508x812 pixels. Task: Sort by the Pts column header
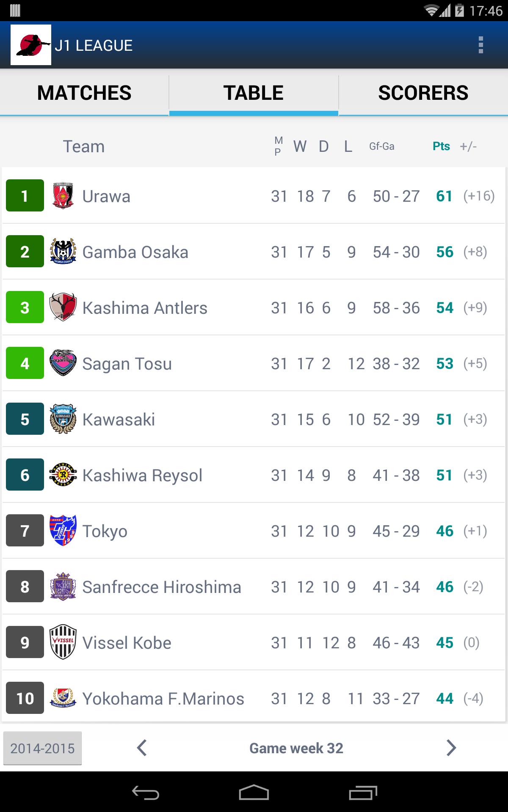click(x=441, y=146)
